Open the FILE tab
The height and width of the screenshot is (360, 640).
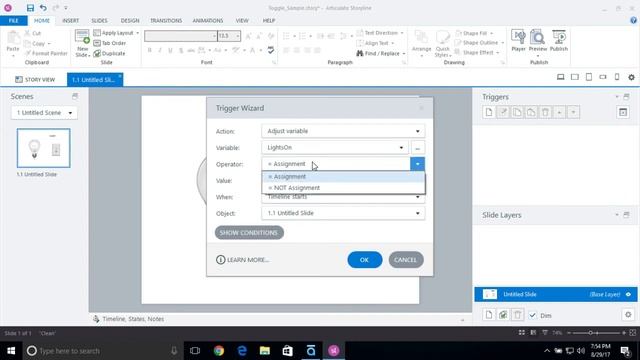click(x=13, y=20)
